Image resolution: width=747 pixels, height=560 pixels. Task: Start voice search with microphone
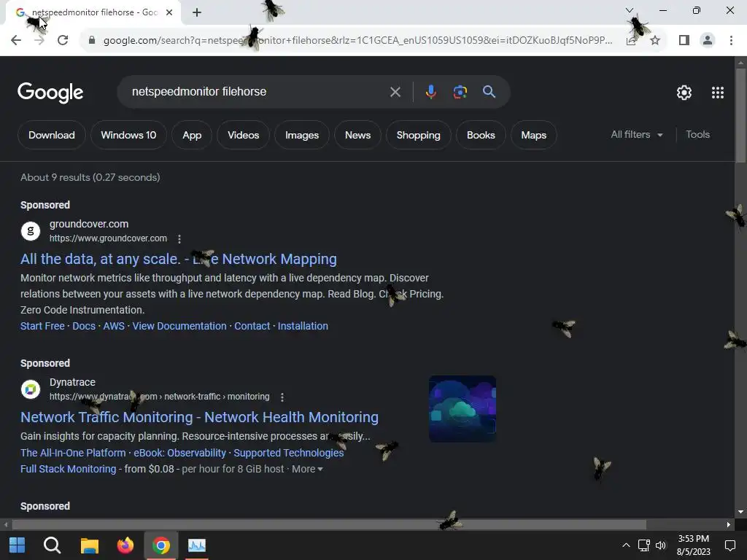click(430, 92)
